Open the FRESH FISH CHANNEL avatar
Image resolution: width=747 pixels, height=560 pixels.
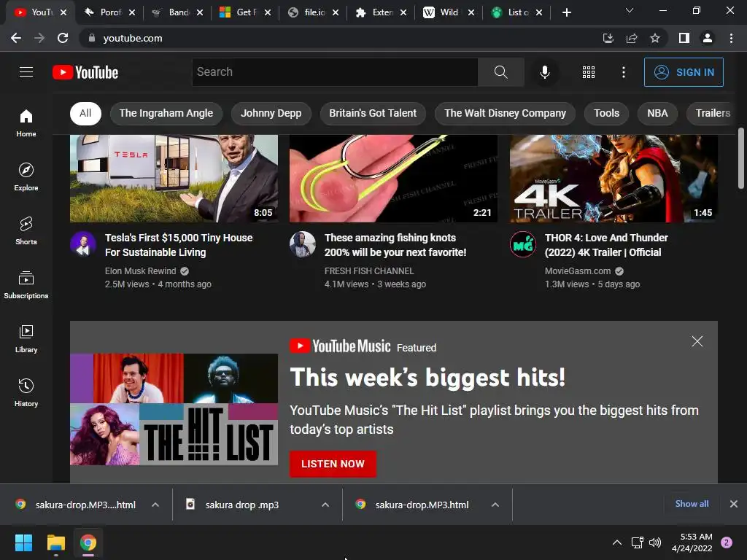click(x=303, y=244)
